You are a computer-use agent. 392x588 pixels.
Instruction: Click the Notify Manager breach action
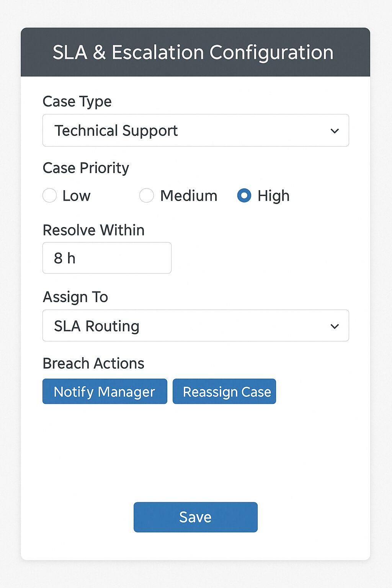(105, 392)
